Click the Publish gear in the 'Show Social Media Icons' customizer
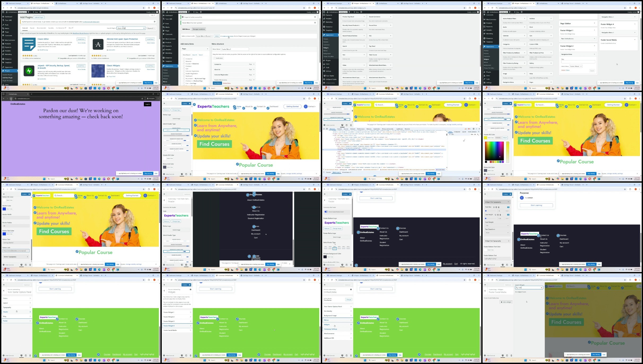This screenshot has height=364, width=643. point(350,194)
